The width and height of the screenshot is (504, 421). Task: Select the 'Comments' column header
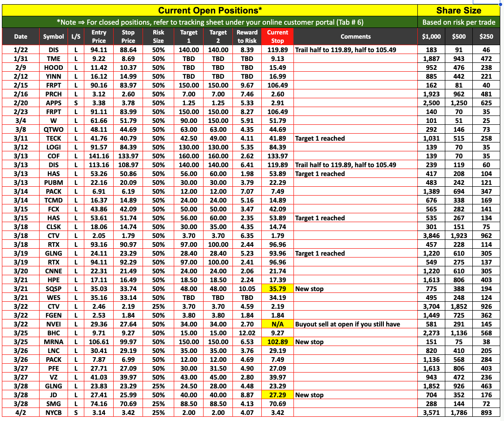[x=355, y=36]
